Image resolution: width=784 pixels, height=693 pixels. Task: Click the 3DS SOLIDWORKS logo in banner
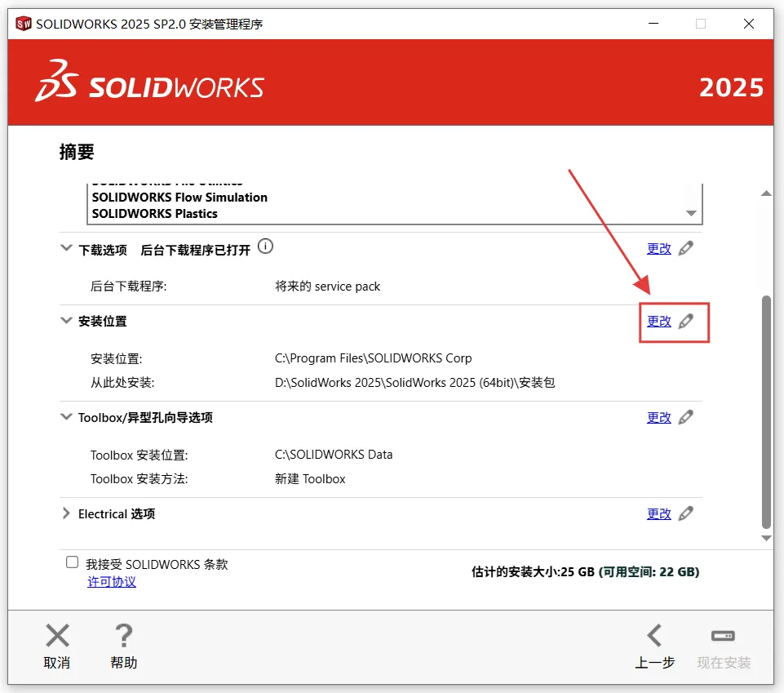pyautogui.click(x=149, y=81)
